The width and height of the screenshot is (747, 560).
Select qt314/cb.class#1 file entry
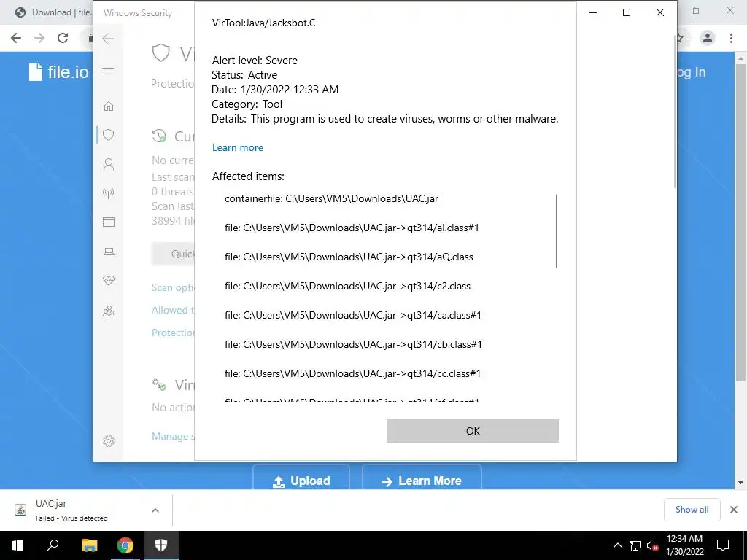[353, 344]
